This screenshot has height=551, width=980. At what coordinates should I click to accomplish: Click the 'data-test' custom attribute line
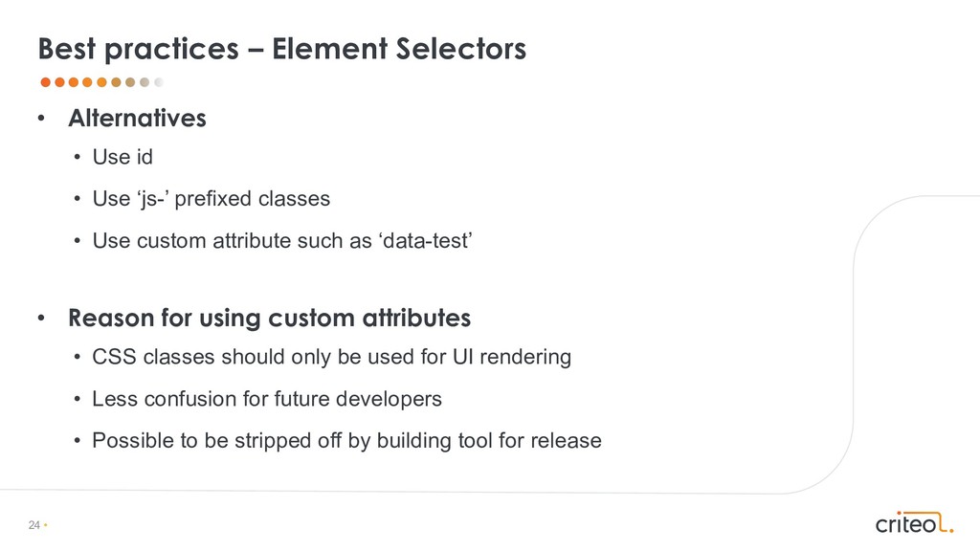pyautogui.click(x=281, y=240)
